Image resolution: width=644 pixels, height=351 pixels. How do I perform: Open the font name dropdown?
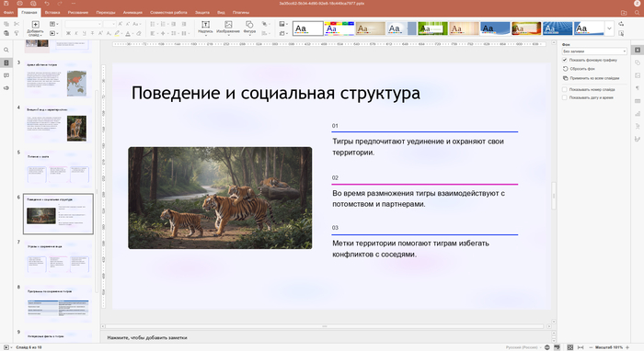tap(99, 24)
